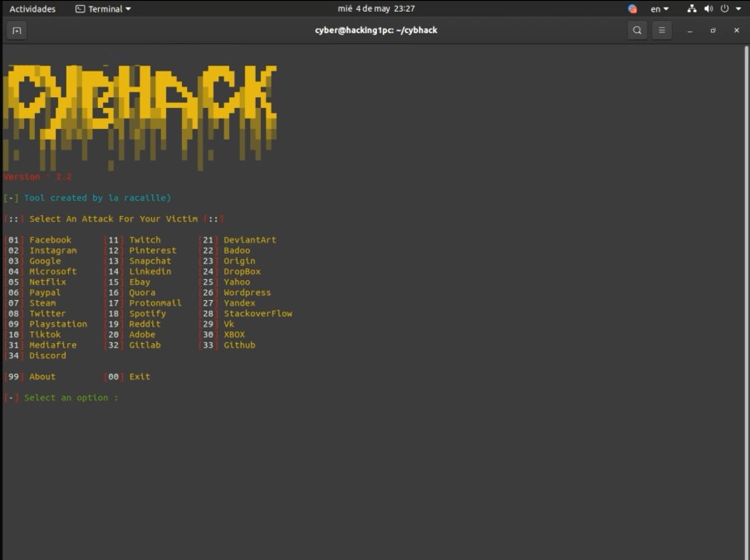Click the power icon in system tray
This screenshot has width=750, height=560.
coord(724,8)
